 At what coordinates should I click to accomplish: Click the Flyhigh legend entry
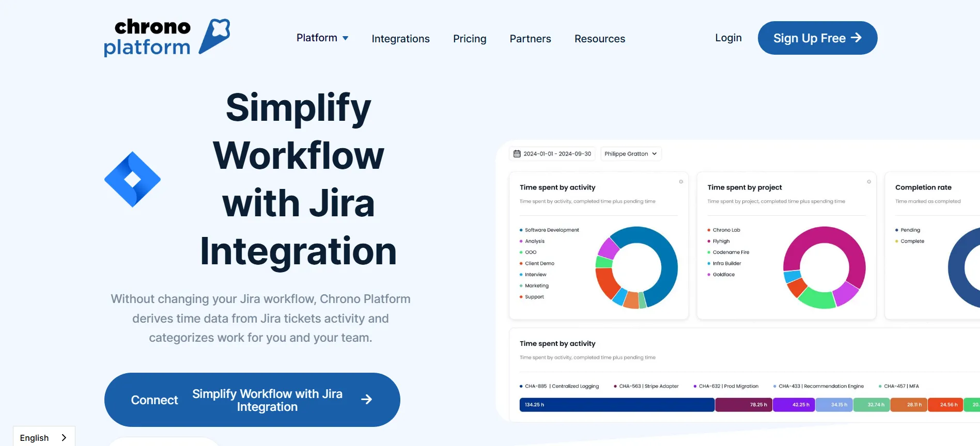[x=719, y=241]
